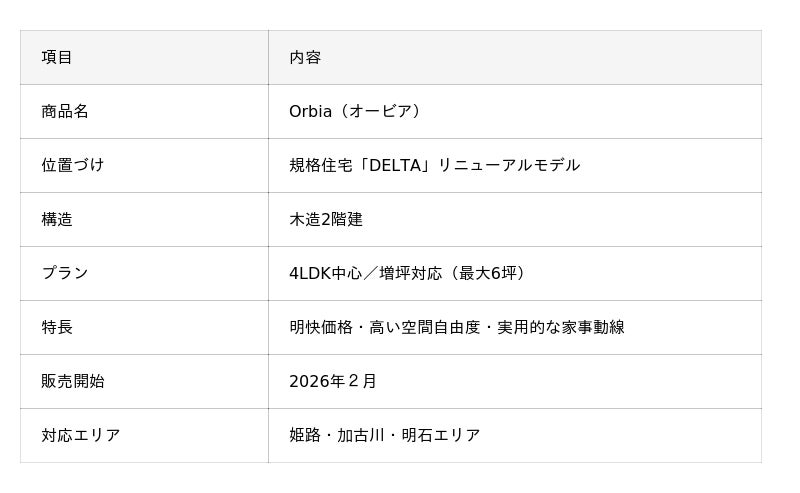Click the 明快価格 features cell
The image size is (800, 493).
pos(320,327)
